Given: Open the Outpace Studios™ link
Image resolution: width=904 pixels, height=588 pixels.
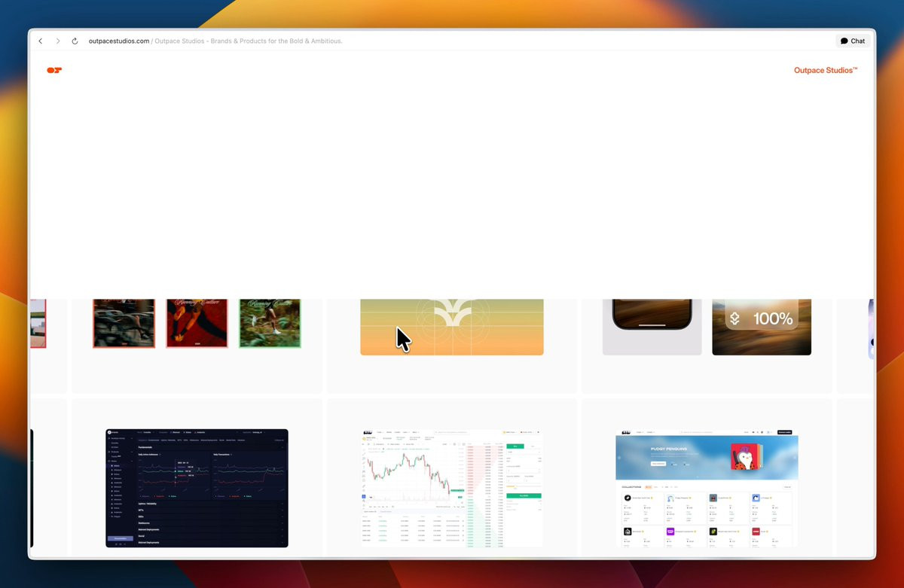Looking at the screenshot, I should (x=826, y=70).
